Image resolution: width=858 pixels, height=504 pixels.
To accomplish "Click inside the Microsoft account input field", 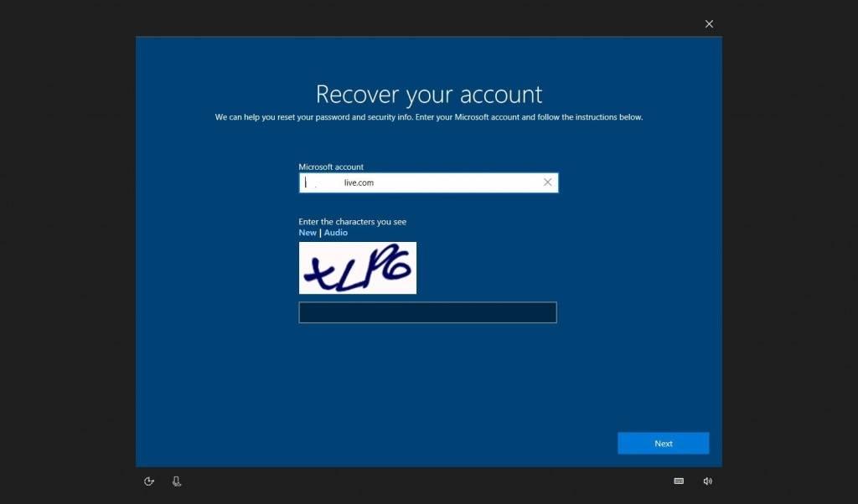I will point(428,183).
